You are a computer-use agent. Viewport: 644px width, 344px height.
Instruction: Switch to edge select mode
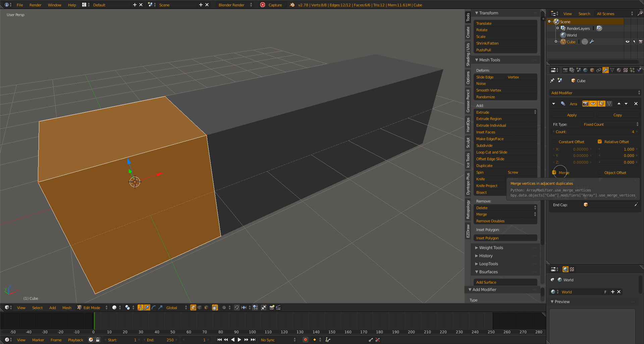(200, 307)
